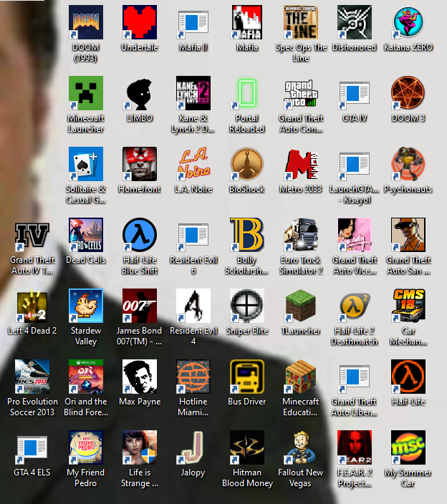Select the Grand Theft Auto Con... icon
Image resolution: width=447 pixels, height=504 pixels.
[301, 93]
